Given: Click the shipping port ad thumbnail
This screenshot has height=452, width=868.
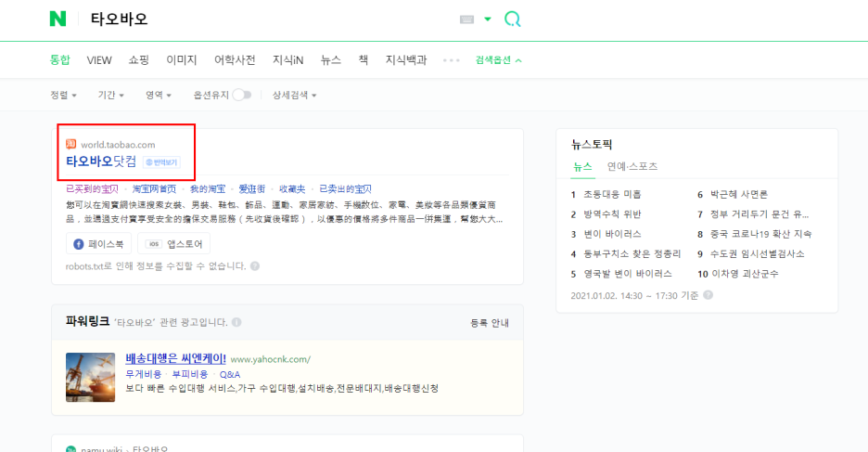Looking at the screenshot, I should tap(90, 377).
